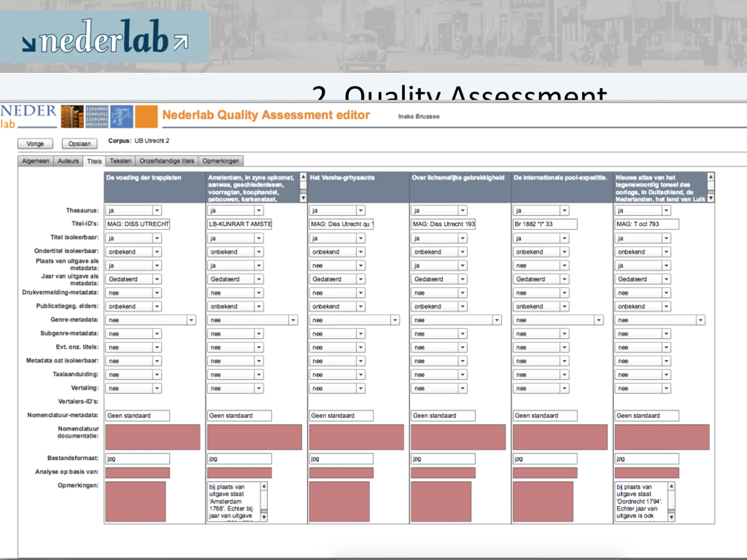747x560 pixels.
Task: Open Evt. onz. titels dropdown in De voeding column
Action: point(133,347)
